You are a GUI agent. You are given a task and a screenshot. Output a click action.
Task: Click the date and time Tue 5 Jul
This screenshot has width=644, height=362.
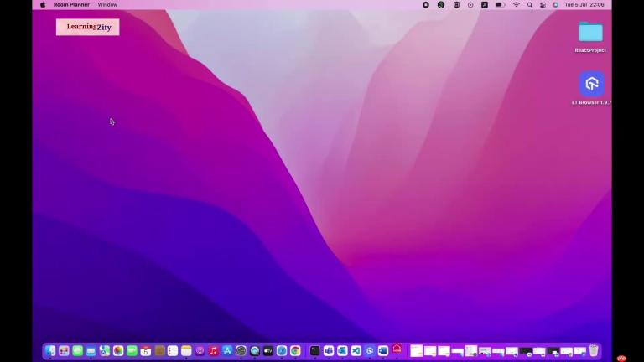pos(584,5)
